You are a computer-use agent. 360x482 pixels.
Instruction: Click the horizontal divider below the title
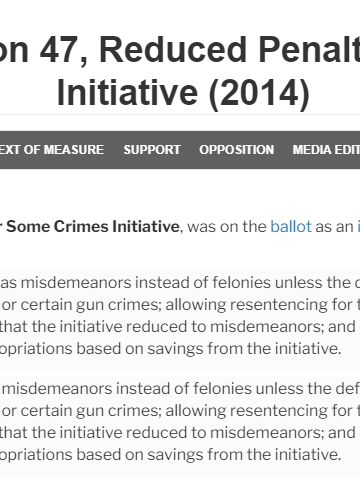point(180,115)
